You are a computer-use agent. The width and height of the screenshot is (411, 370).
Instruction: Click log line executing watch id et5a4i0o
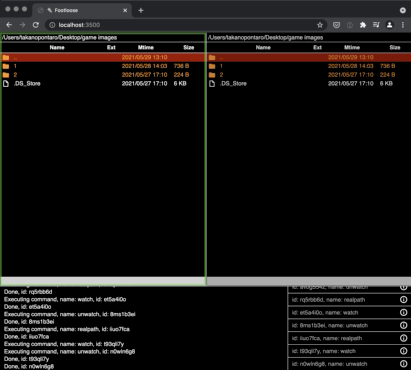(x=65, y=299)
